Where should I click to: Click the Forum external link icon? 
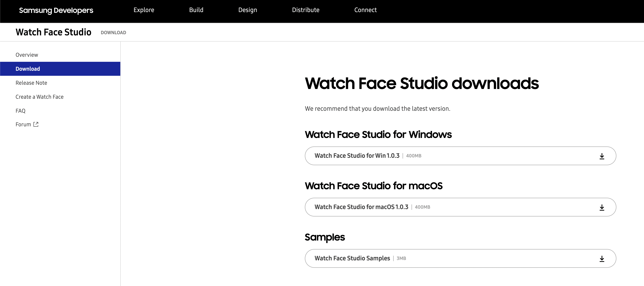pyautogui.click(x=36, y=124)
